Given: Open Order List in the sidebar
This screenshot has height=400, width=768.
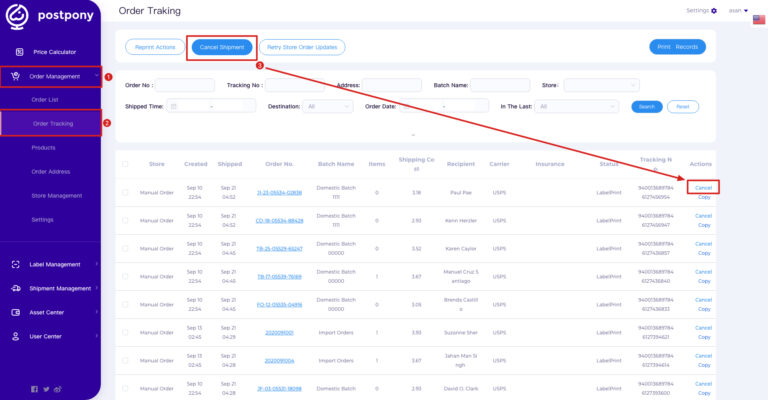Looking at the screenshot, I should (45, 100).
